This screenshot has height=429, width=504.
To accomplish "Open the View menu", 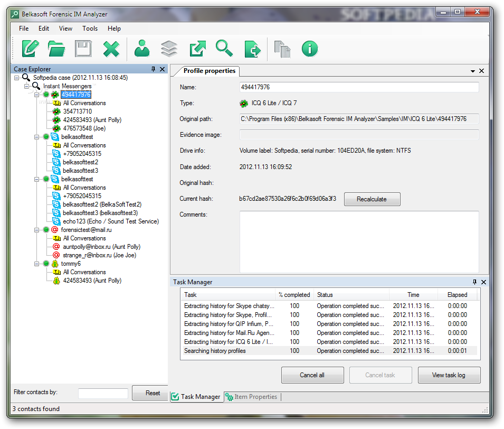I will (65, 29).
